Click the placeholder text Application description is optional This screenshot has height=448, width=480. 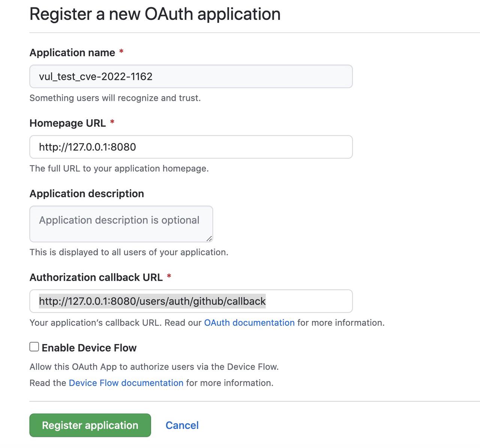click(x=119, y=220)
